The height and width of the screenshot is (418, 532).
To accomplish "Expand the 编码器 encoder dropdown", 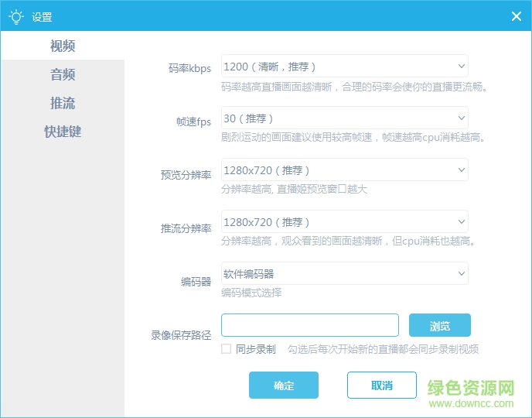I will 344,273.
